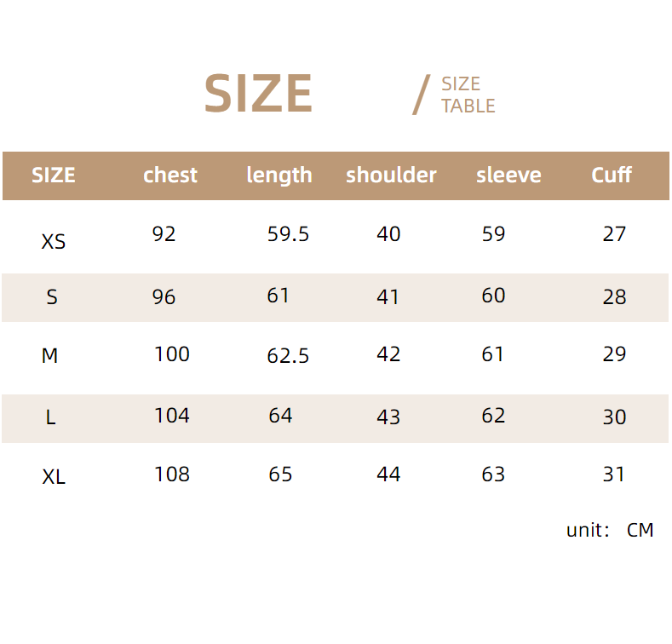Click the SIZE column header
The width and height of the screenshot is (672, 644).
pyautogui.click(x=54, y=175)
